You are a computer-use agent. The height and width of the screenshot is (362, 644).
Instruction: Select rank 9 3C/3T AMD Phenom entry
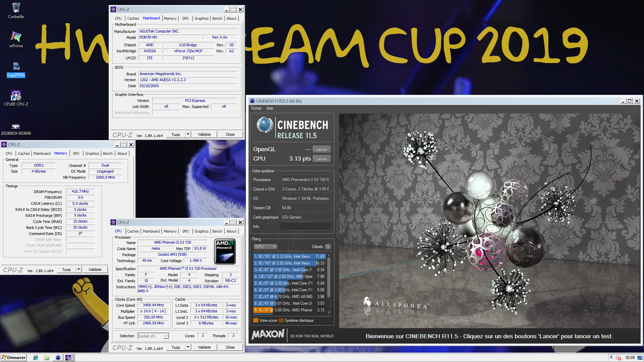pos(289,310)
